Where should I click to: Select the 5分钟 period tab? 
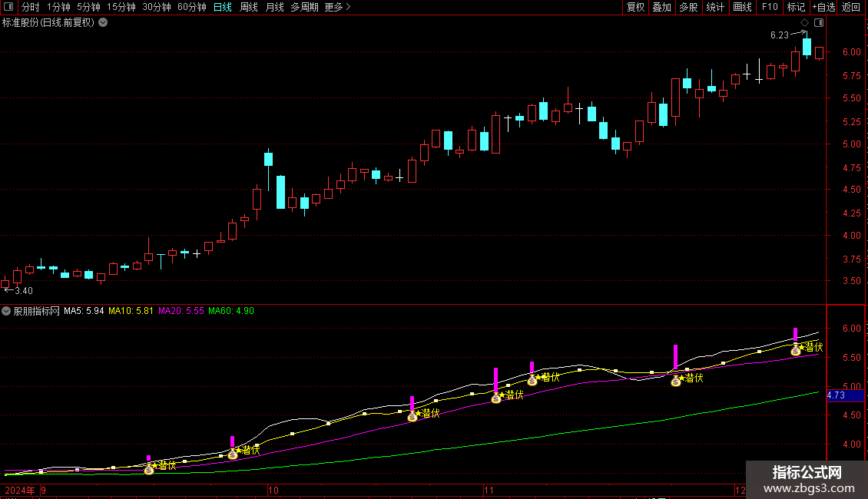coord(88,7)
